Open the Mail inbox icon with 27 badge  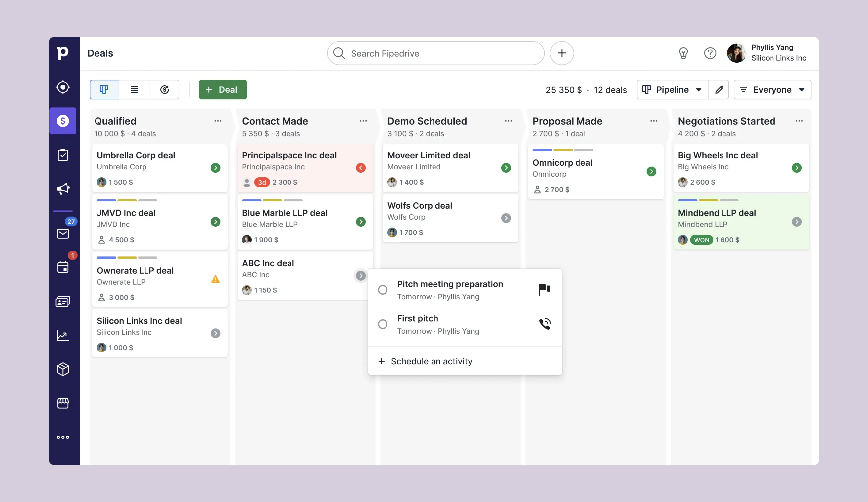(x=63, y=233)
